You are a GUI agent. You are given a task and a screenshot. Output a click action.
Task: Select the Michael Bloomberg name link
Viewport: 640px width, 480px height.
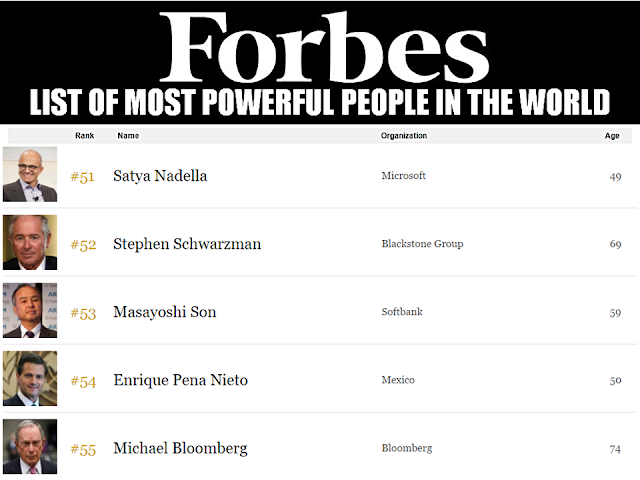click(180, 449)
